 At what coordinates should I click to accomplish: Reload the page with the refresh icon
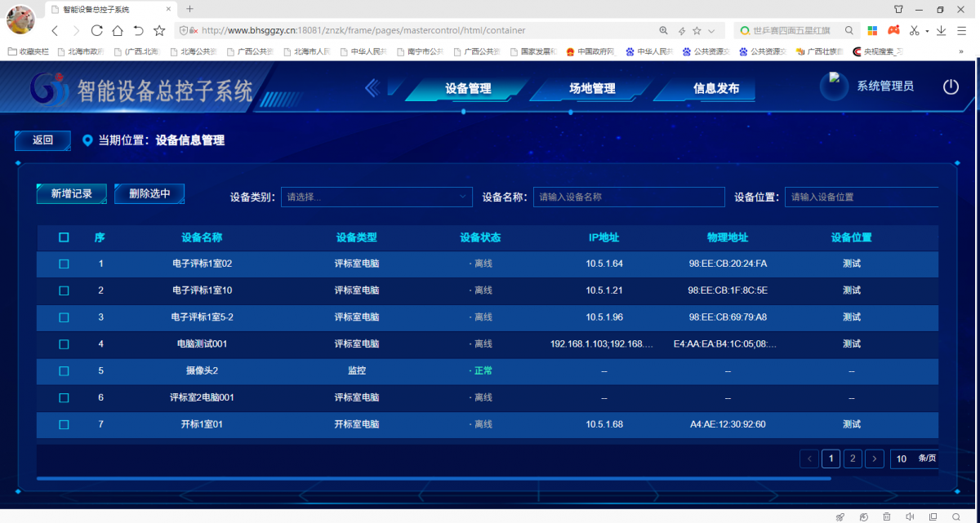[96, 30]
